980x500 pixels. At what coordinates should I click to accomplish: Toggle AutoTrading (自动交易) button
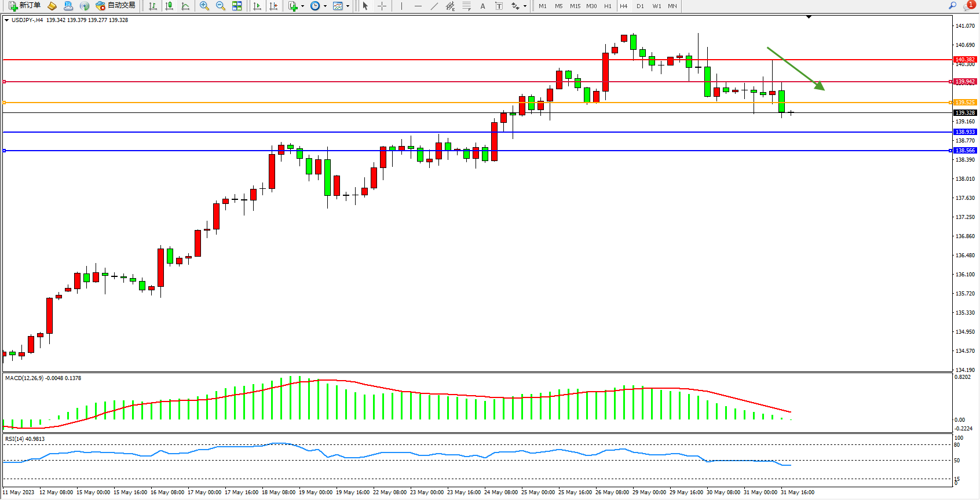(116, 6)
